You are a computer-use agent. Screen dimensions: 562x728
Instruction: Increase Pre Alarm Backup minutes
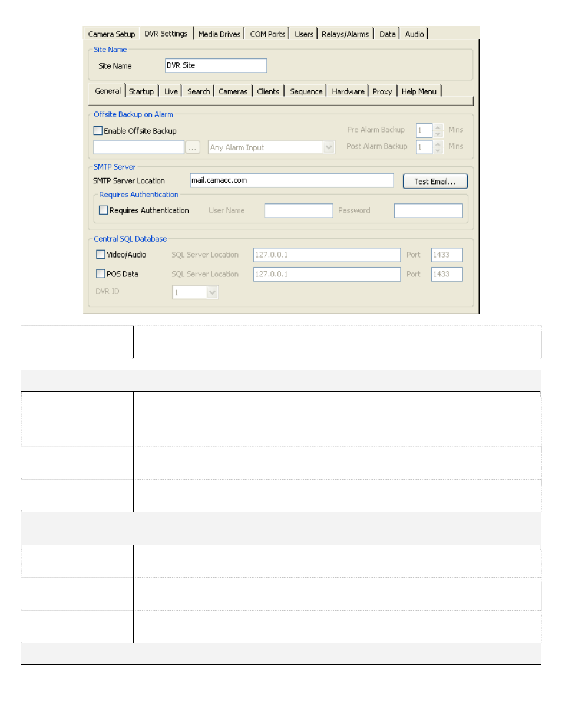438,127
